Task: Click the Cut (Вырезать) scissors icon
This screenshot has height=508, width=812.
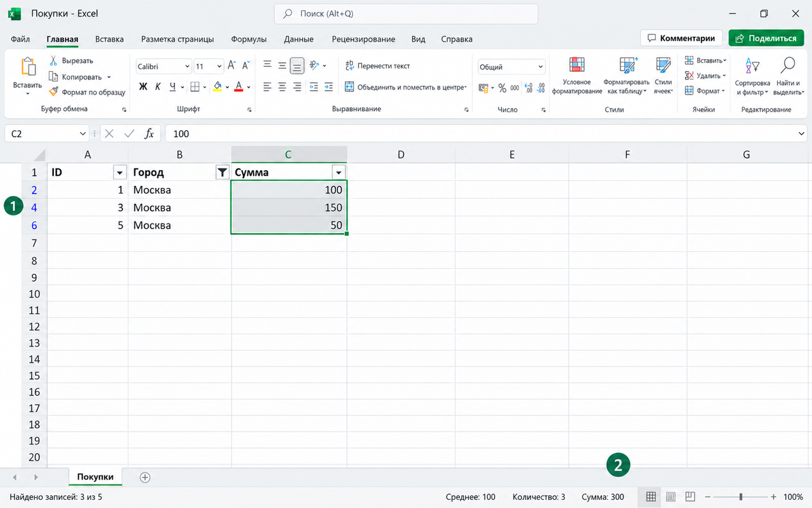Action: [x=54, y=61]
